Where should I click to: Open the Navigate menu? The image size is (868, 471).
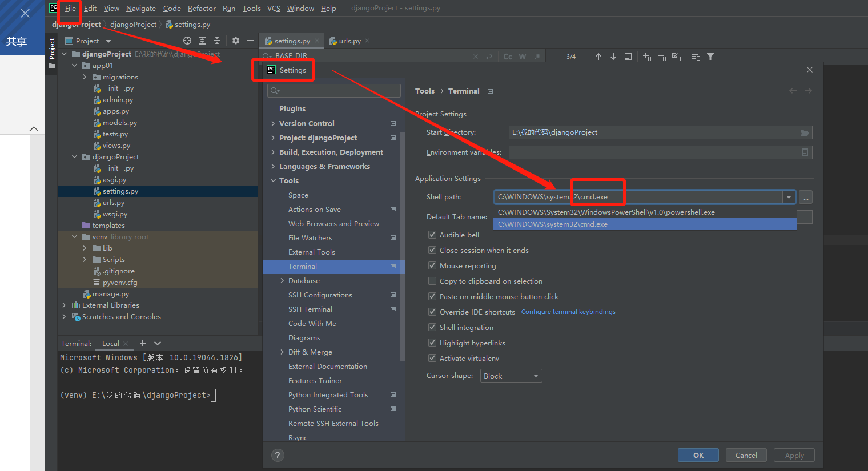(141, 8)
